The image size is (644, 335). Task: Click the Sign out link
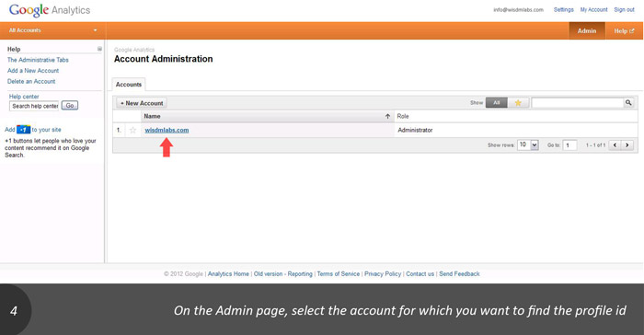click(624, 9)
